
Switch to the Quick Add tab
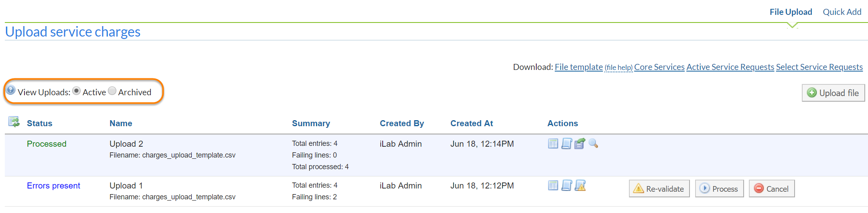coord(842,12)
